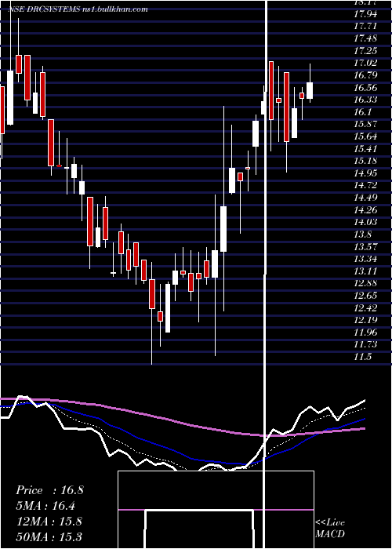The image size is (392, 549).
Task: Click the 11.96 price axis label
Action: click(x=365, y=333)
